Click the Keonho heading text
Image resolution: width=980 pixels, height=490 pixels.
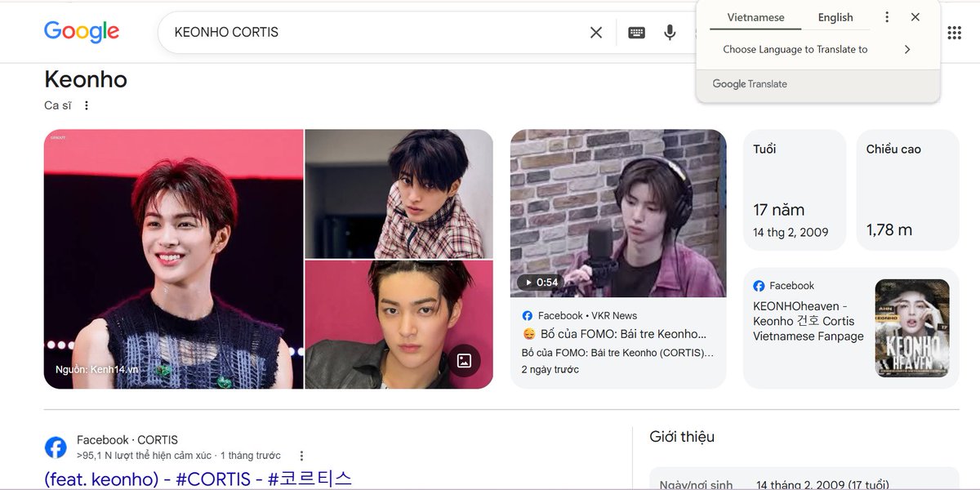tap(86, 79)
